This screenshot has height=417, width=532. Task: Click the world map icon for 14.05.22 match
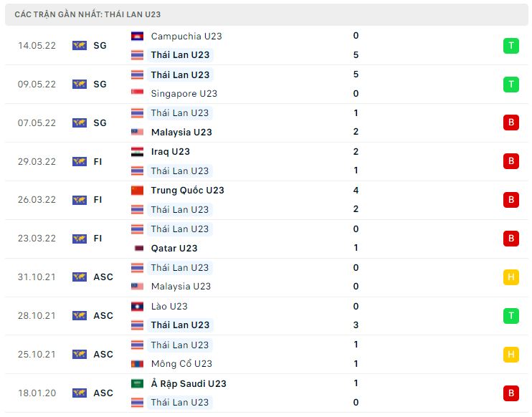pyautogui.click(x=80, y=45)
